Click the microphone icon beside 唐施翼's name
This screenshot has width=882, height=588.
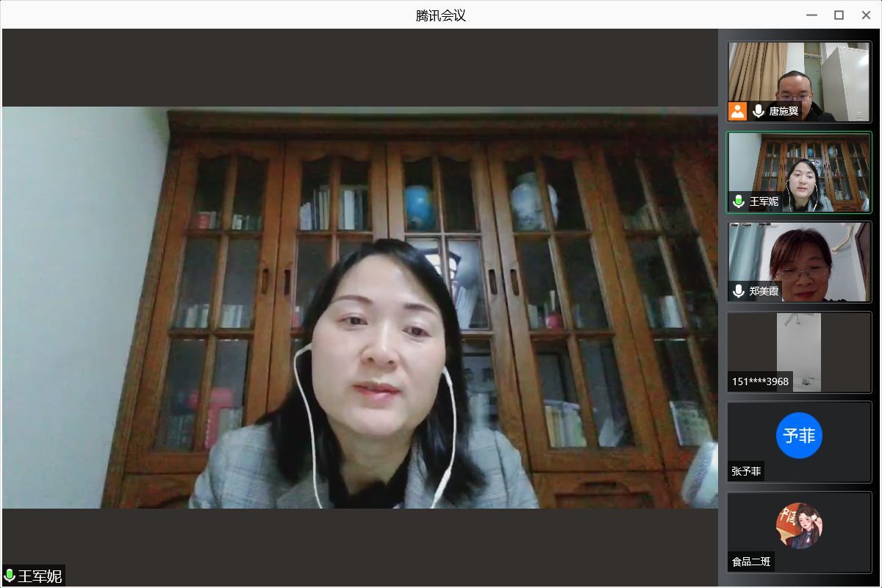pyautogui.click(x=759, y=111)
